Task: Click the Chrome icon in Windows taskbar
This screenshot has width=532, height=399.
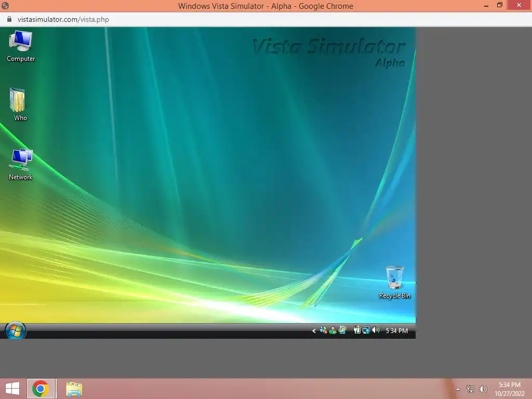Action: tap(41, 389)
